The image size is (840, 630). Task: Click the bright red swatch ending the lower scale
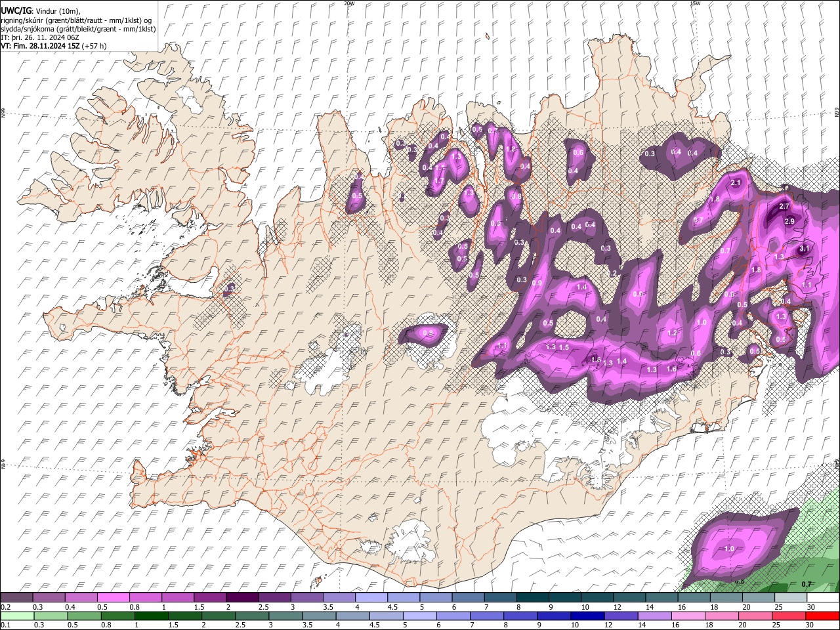(824, 616)
